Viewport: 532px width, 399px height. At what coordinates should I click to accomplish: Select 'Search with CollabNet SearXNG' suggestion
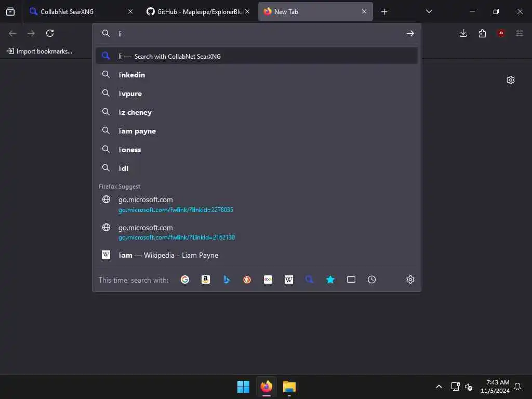point(257,56)
